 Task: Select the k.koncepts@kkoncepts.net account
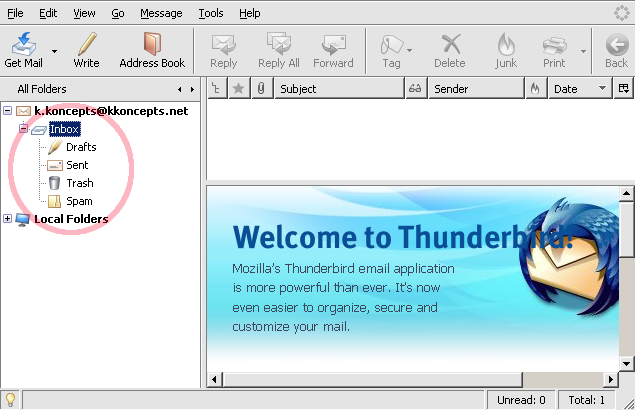point(111,111)
